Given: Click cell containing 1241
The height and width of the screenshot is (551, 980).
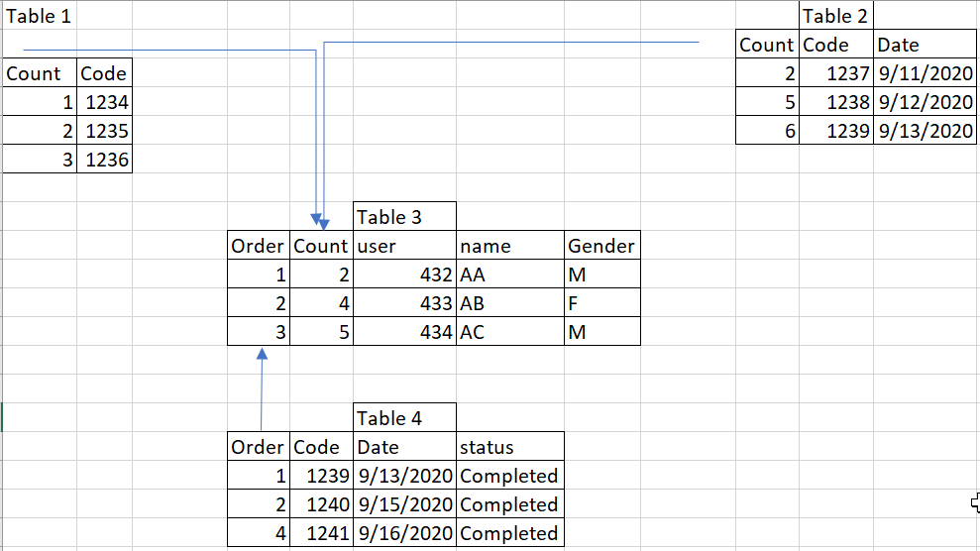Looking at the screenshot, I should tap(321, 533).
